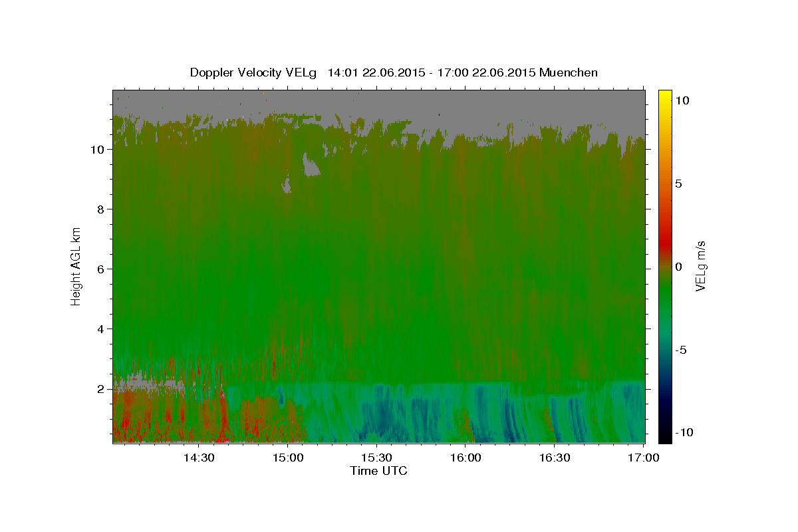Click the height tick label 4

pos(100,329)
